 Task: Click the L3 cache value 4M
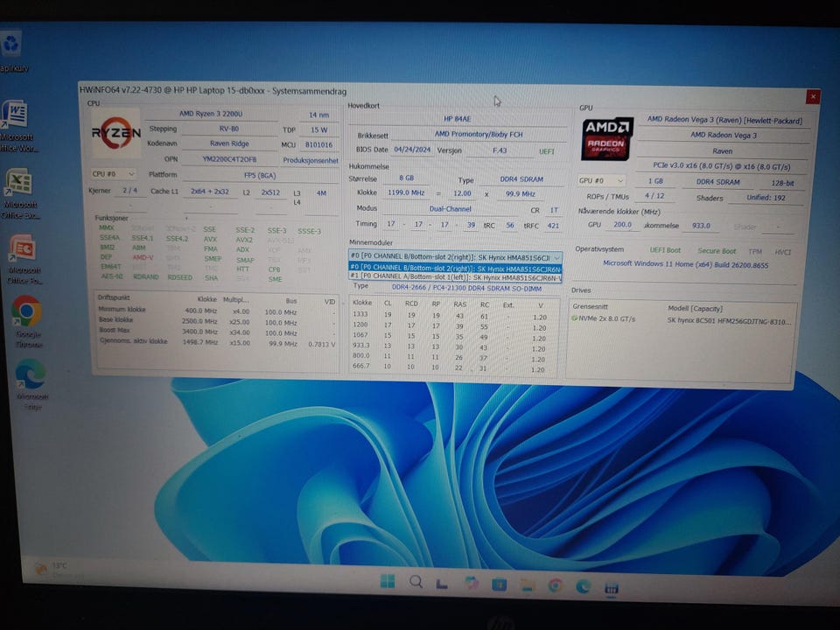(321, 192)
